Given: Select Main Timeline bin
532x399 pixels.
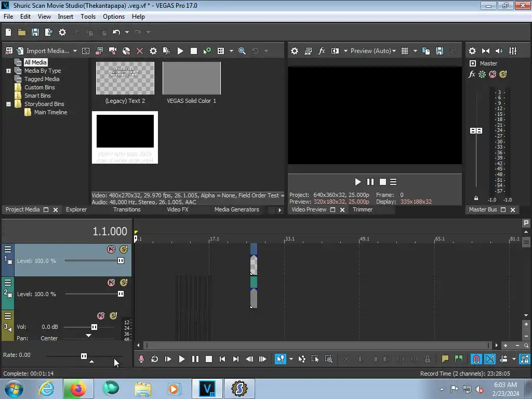Looking at the screenshot, I should [50, 112].
